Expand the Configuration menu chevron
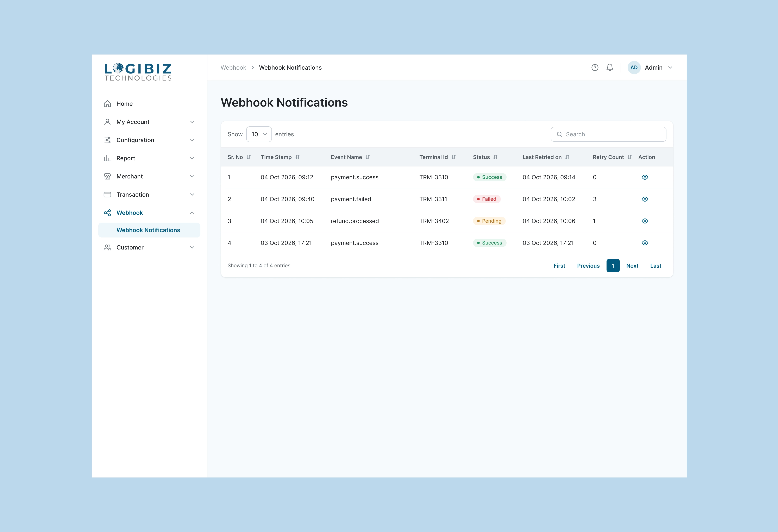This screenshot has width=778, height=532. click(192, 140)
